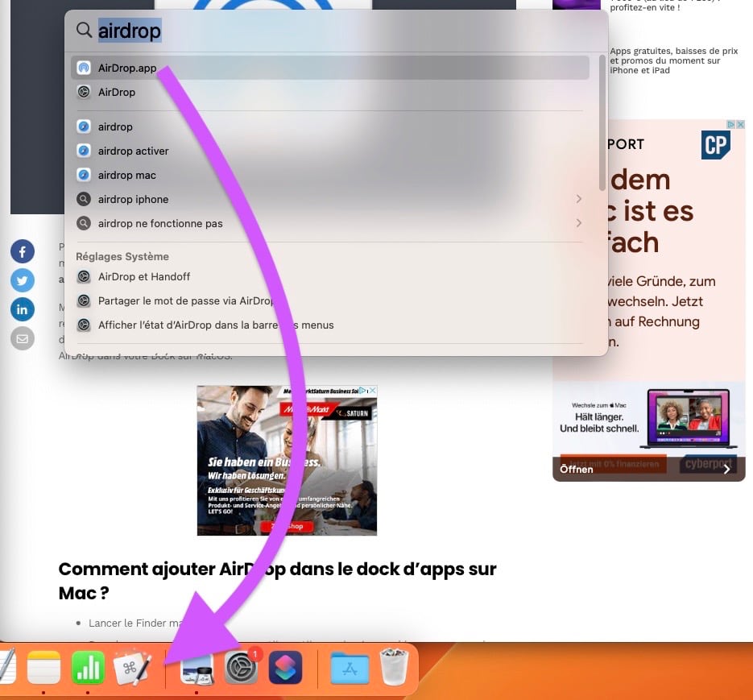Select the AirDrop System Settings result
Viewport: 753px width, 700px height.
(x=330, y=93)
